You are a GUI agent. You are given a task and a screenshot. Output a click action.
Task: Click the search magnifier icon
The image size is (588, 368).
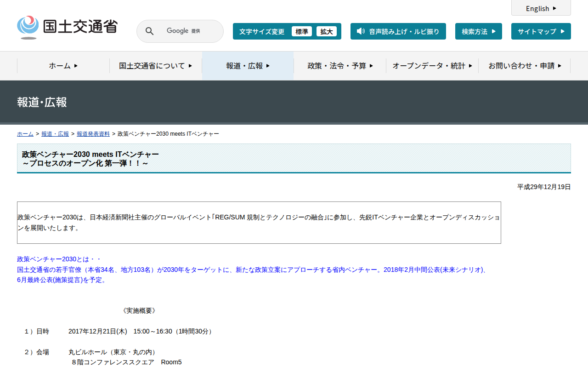149,31
